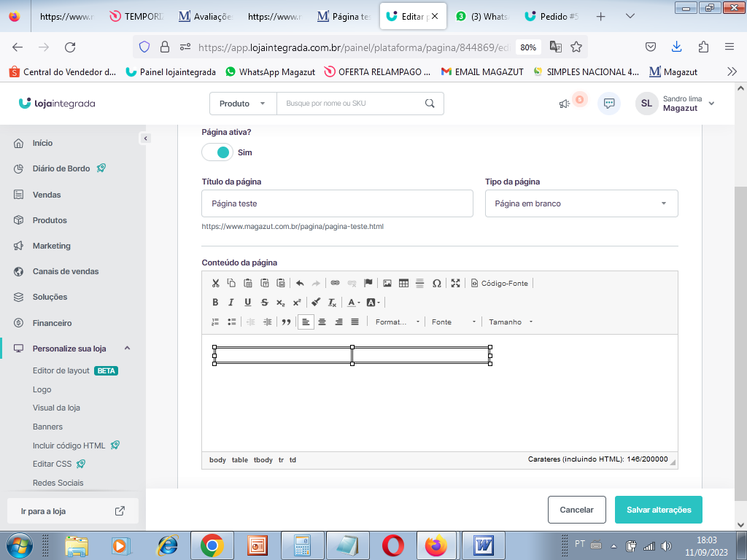Toggle bold formatting
The width and height of the screenshot is (747, 560).
pyautogui.click(x=215, y=302)
